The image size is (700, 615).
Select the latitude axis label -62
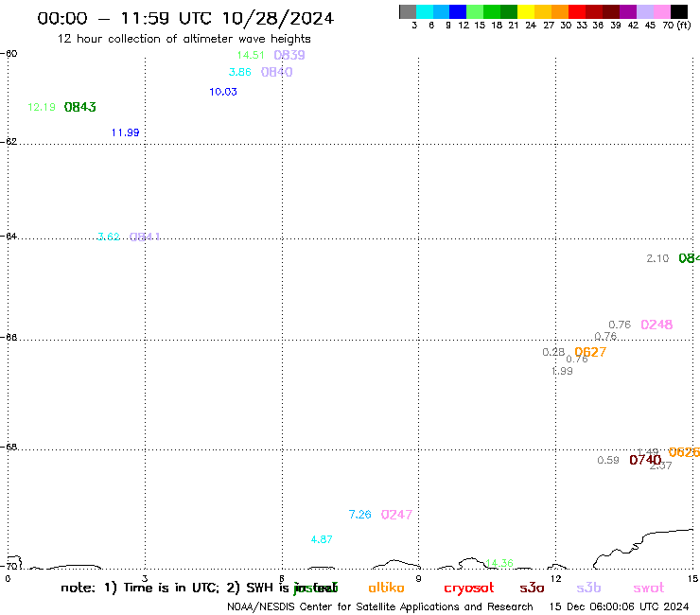9,142
